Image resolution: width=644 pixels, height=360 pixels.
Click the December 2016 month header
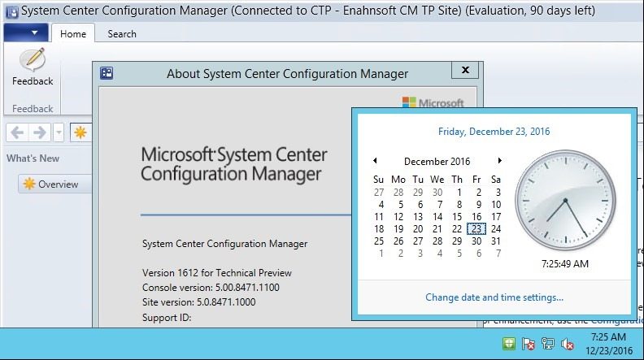pos(437,162)
